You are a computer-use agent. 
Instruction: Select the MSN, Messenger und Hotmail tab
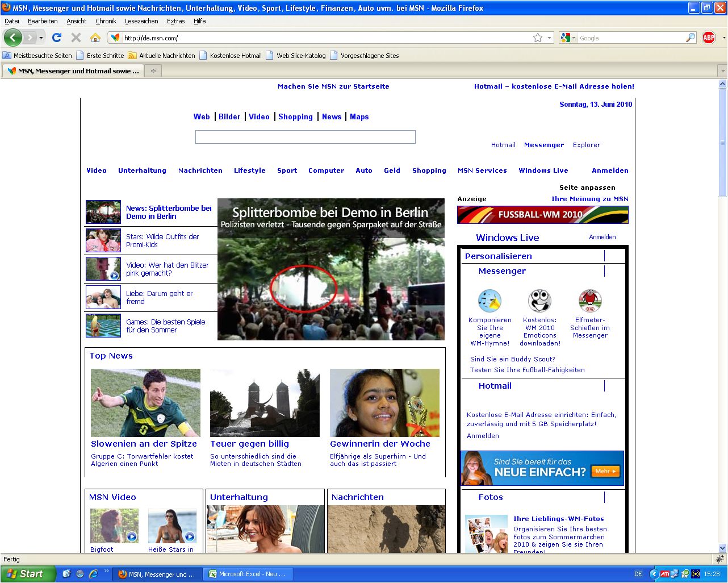point(73,71)
